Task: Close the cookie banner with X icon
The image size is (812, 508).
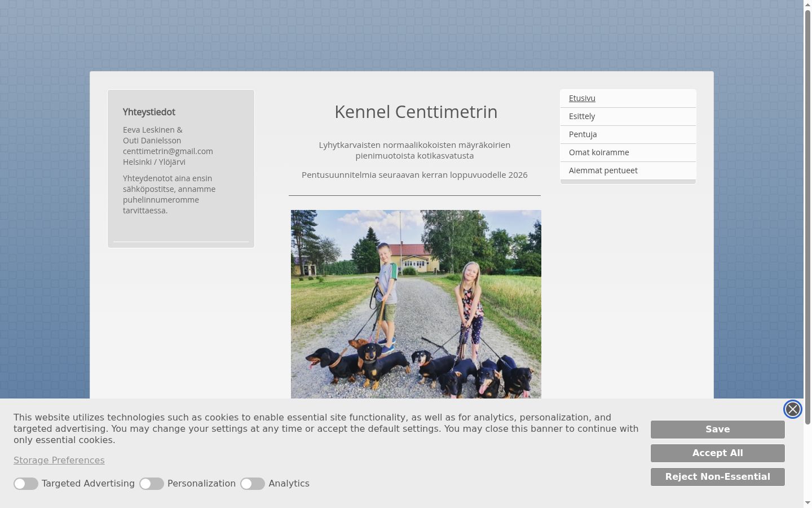Action: pyautogui.click(x=793, y=409)
